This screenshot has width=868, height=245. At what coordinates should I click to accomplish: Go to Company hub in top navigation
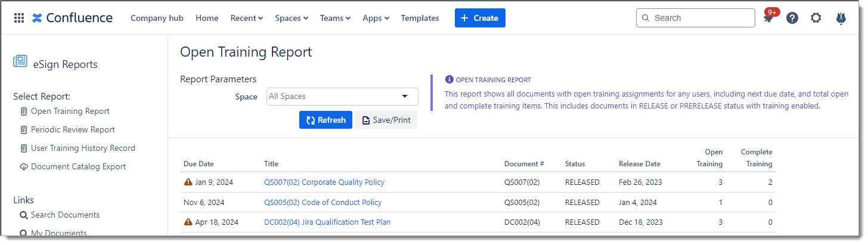coord(157,18)
